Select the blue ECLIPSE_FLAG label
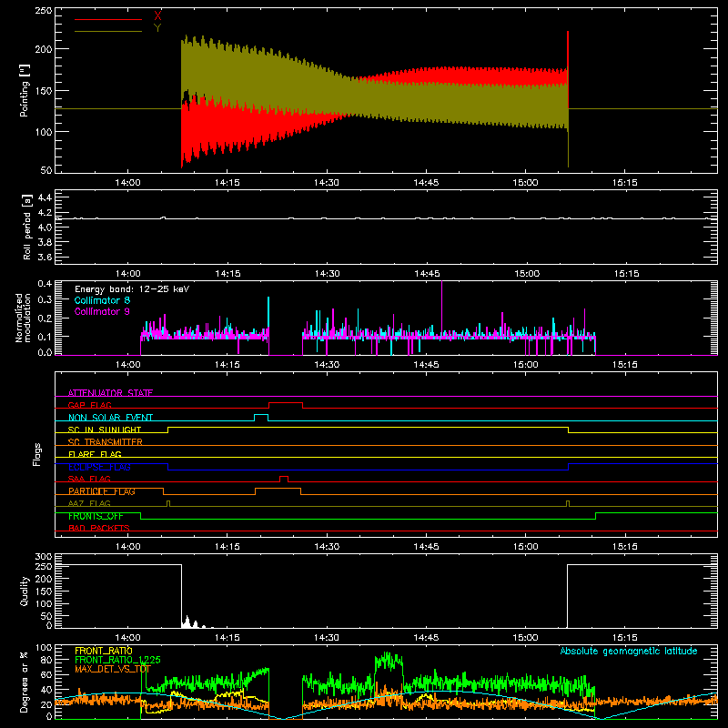 [x=99, y=467]
